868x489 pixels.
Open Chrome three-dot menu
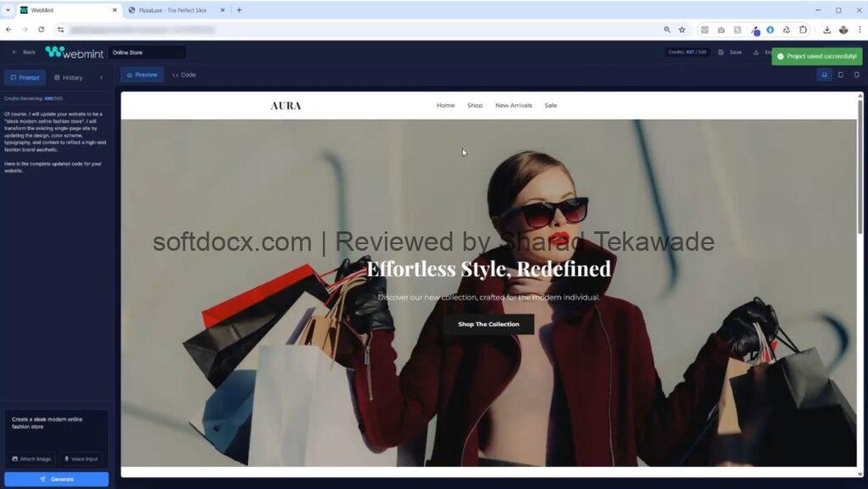[859, 30]
